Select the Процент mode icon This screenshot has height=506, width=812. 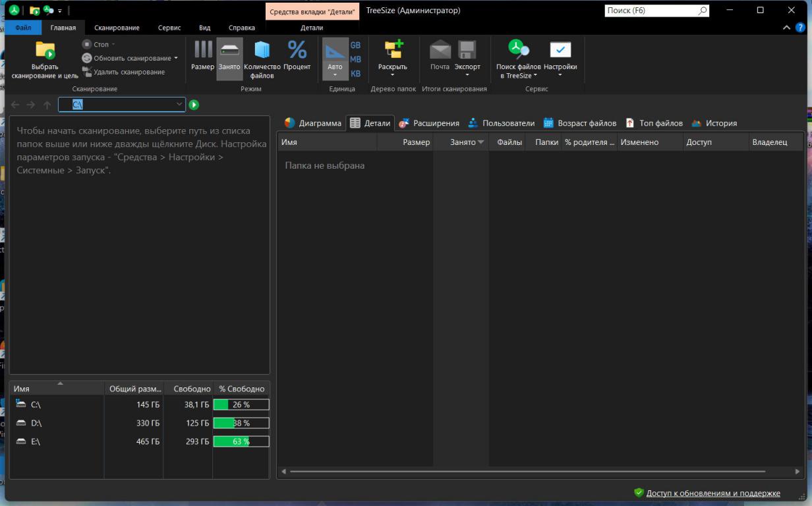coord(297,50)
